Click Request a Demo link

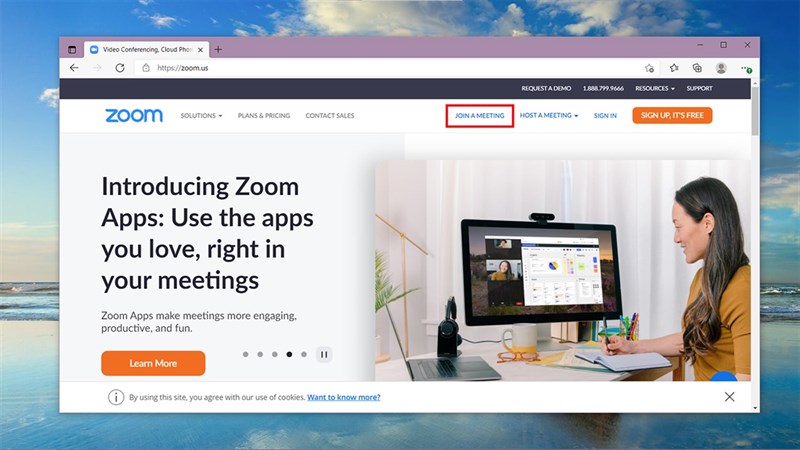click(546, 88)
